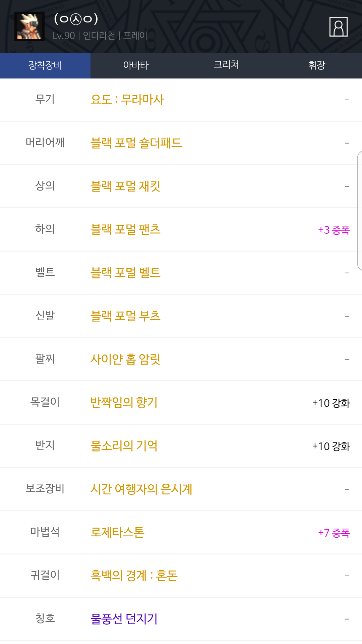
Task: Open the character avatar thumbnail
Action: 29,26
